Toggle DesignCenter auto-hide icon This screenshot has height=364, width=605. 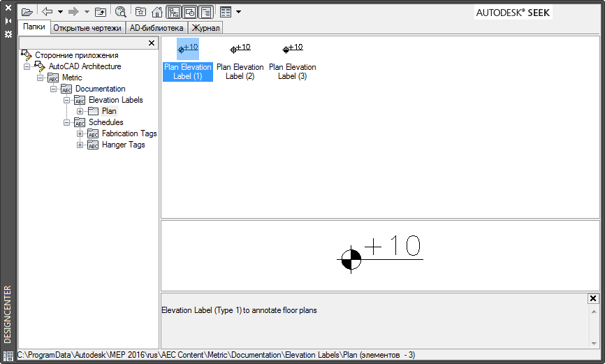tap(8, 21)
